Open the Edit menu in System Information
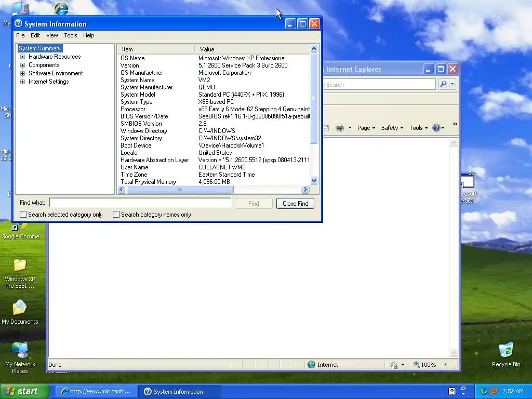Viewport: 532px width, 399px height. [35, 35]
